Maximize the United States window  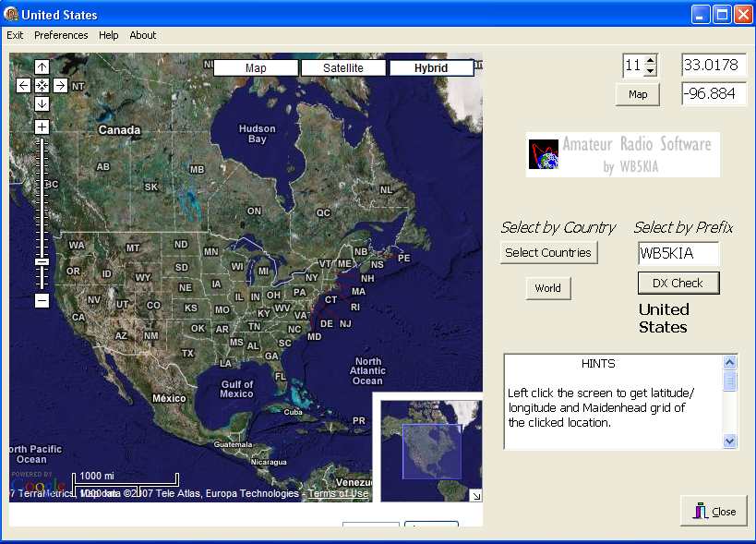(x=722, y=15)
